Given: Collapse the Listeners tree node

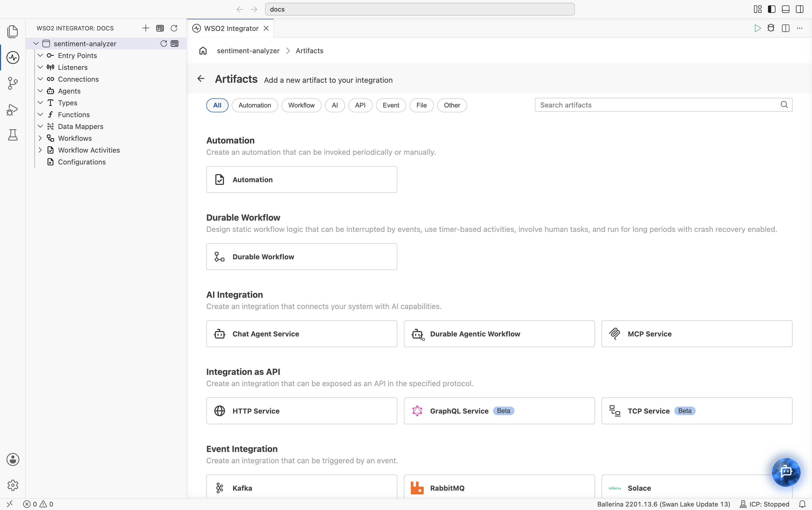Looking at the screenshot, I should pyautogui.click(x=40, y=67).
